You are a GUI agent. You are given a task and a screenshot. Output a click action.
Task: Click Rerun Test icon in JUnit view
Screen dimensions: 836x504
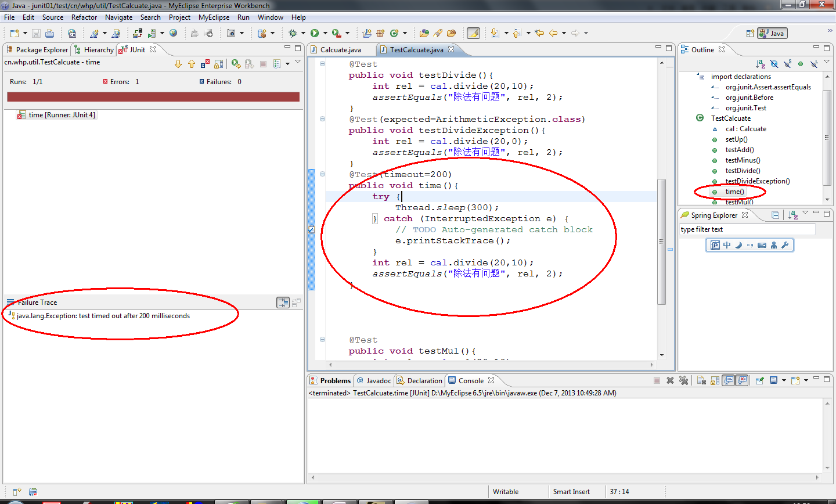click(x=236, y=64)
